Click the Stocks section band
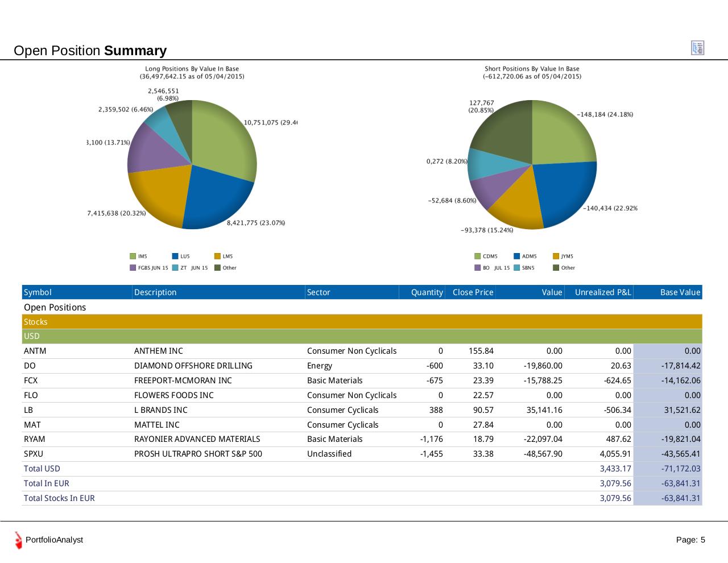The width and height of the screenshot is (728, 563). 362,322
